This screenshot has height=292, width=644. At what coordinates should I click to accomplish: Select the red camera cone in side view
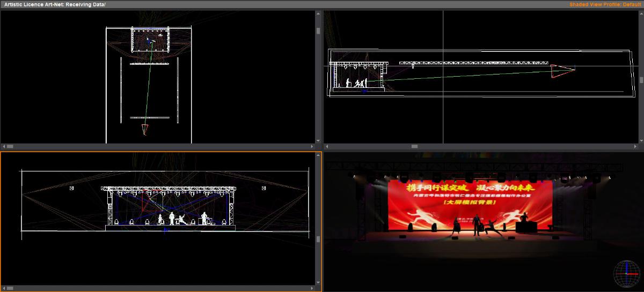point(562,71)
